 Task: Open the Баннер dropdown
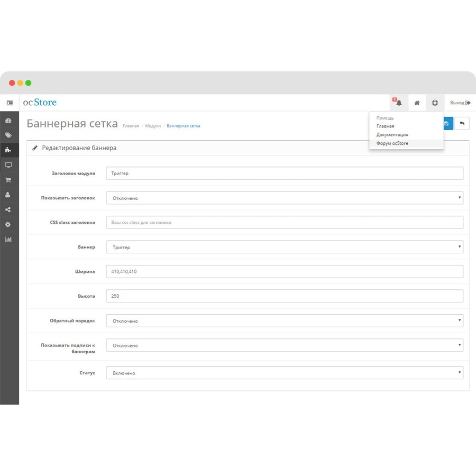tap(285, 247)
